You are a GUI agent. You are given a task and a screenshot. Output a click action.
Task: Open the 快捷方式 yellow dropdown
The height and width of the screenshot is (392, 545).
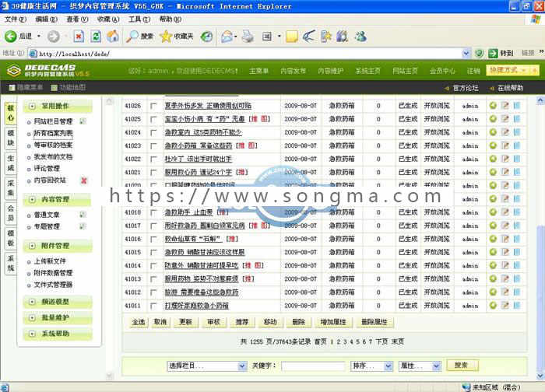[x=512, y=71]
